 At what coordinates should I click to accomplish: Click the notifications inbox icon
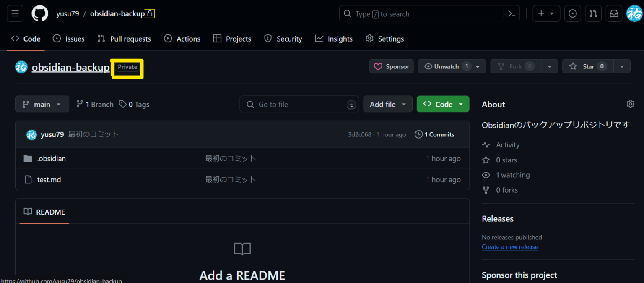(613, 13)
